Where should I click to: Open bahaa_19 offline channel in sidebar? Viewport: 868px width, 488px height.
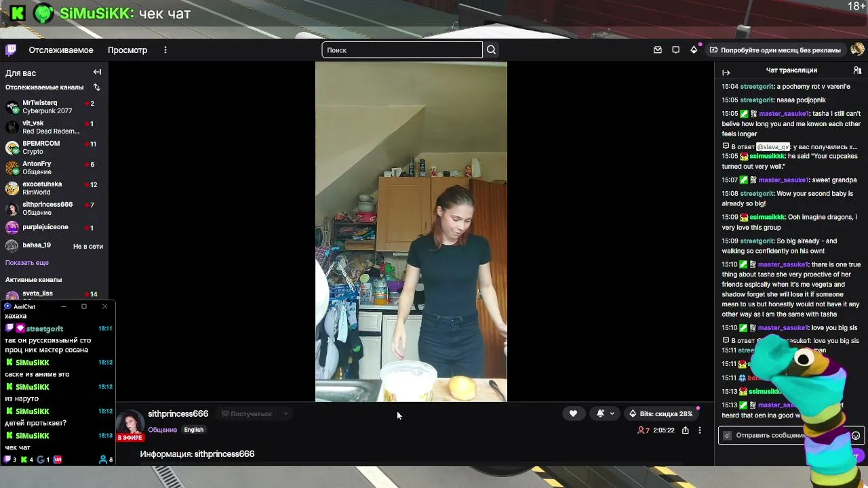pos(54,245)
